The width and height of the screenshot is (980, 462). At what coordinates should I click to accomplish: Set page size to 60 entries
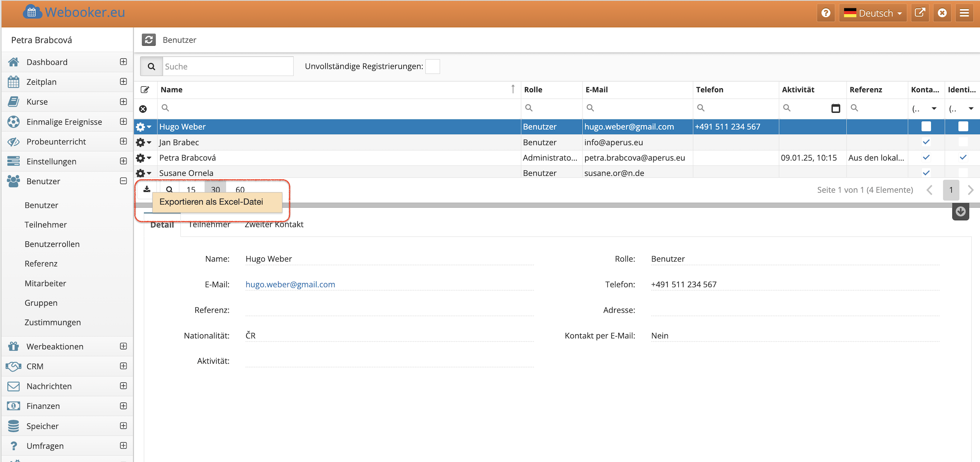coord(240,189)
